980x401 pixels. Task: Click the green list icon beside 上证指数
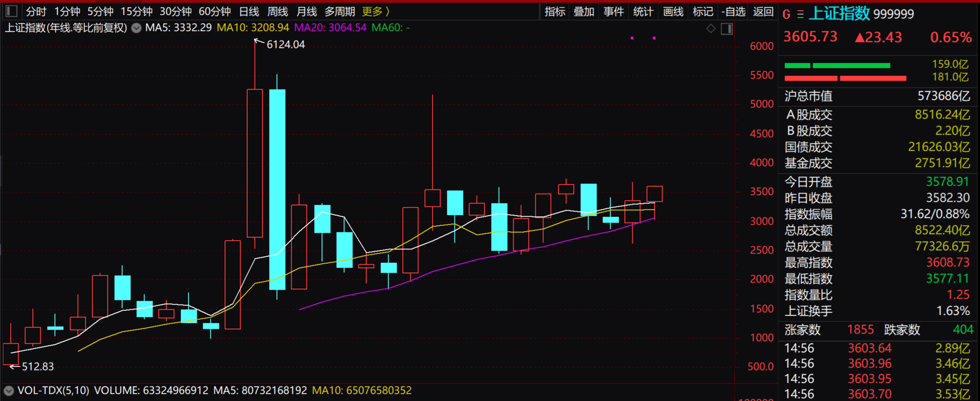pyautogui.click(x=800, y=15)
